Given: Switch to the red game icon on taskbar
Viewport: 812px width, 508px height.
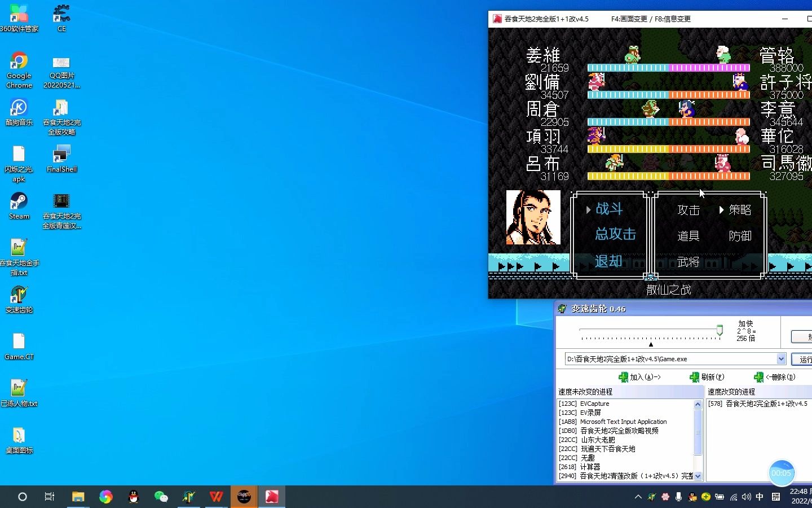Looking at the screenshot, I should 272,497.
